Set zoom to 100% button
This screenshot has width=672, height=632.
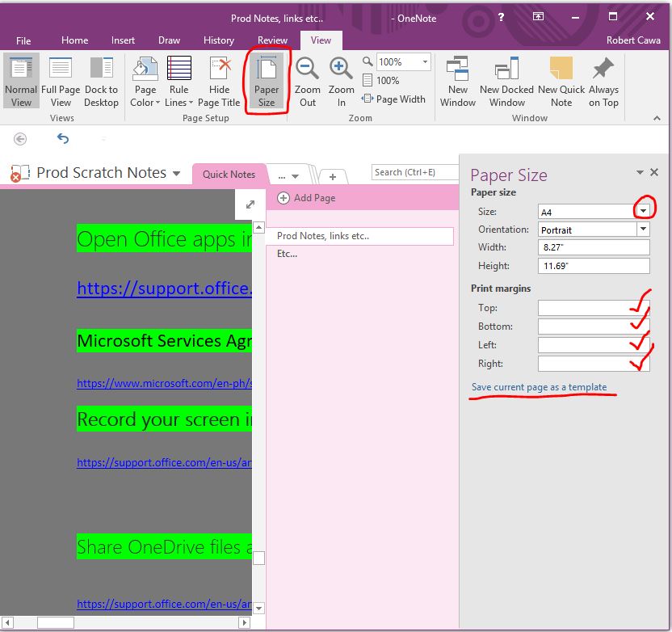tap(380, 81)
